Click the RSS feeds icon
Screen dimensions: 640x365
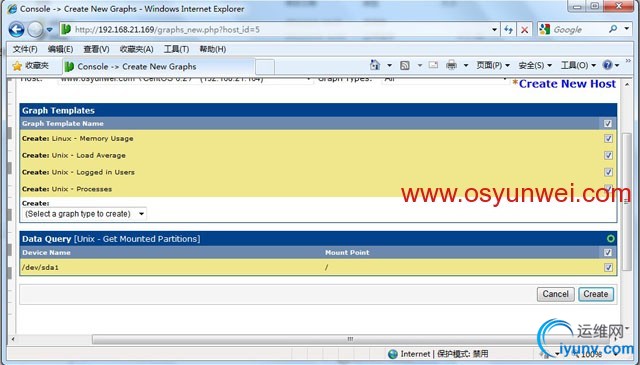[x=404, y=65]
